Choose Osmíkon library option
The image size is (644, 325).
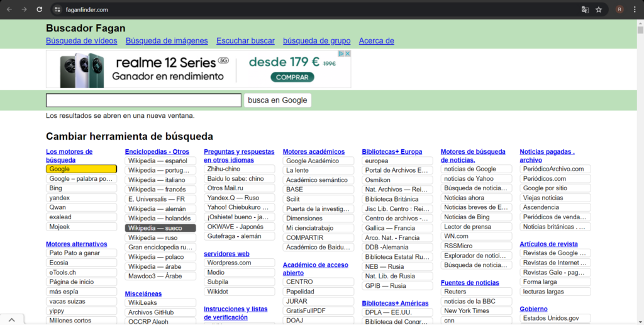397,180
